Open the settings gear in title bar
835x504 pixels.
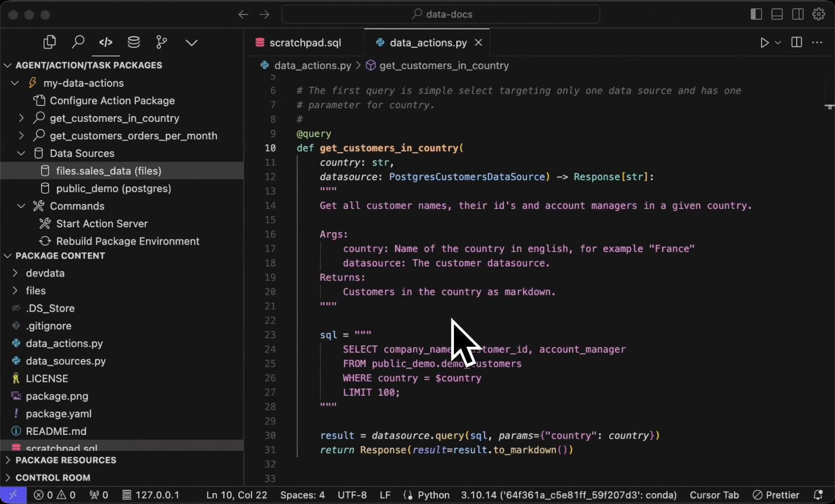point(819,14)
